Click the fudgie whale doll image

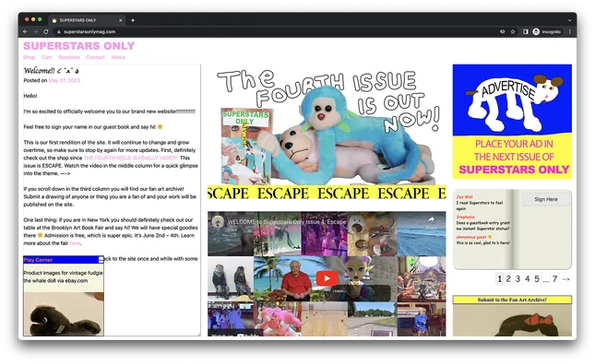(x=64, y=314)
